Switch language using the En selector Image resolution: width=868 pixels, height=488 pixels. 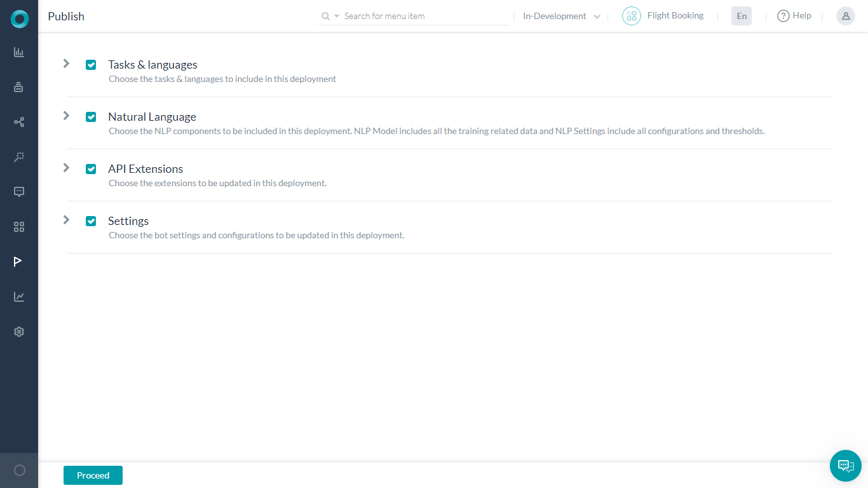[x=741, y=15]
